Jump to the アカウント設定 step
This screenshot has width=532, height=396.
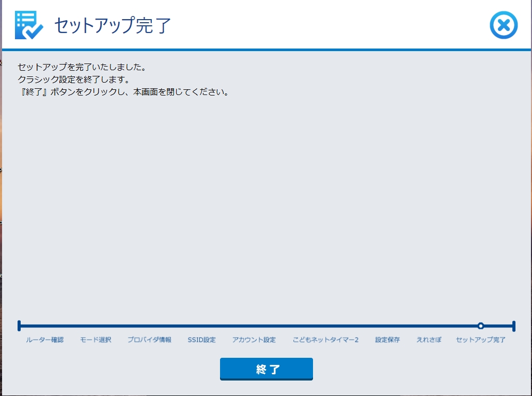tap(254, 340)
